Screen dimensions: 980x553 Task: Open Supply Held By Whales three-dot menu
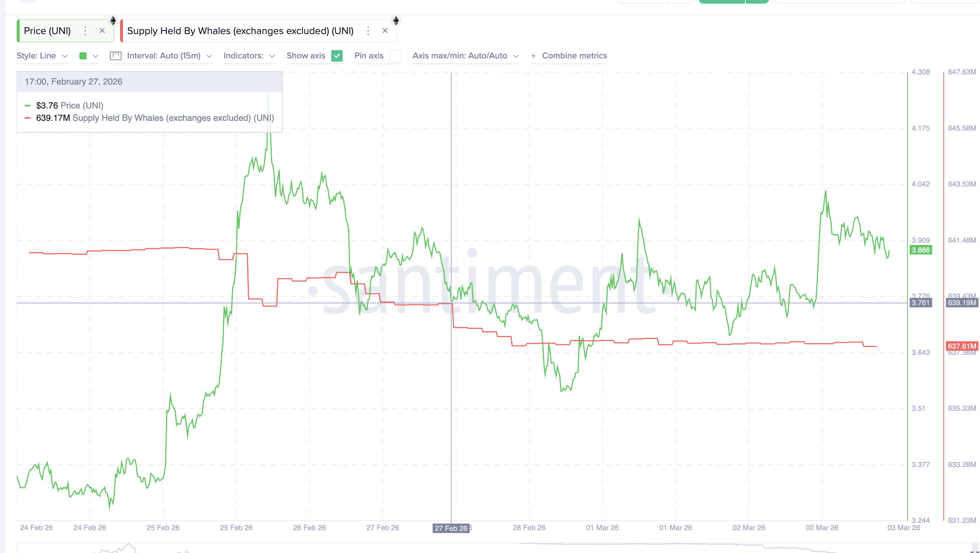[x=368, y=31]
